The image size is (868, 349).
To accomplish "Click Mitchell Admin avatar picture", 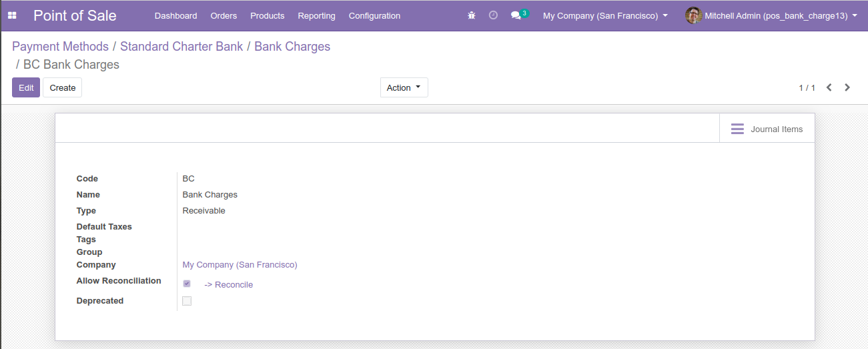I will (693, 15).
